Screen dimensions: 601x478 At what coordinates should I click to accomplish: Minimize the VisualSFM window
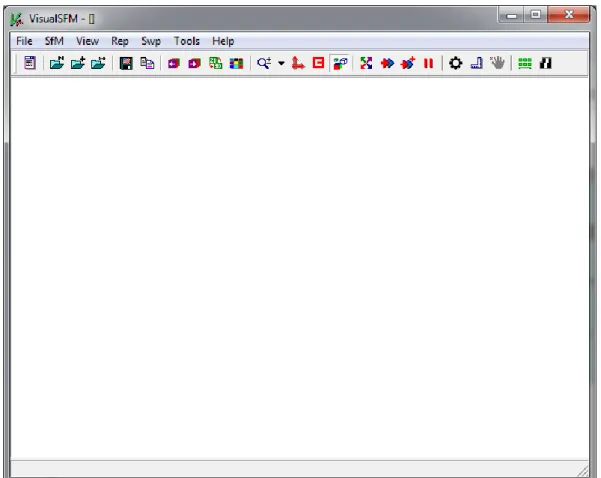click(511, 15)
